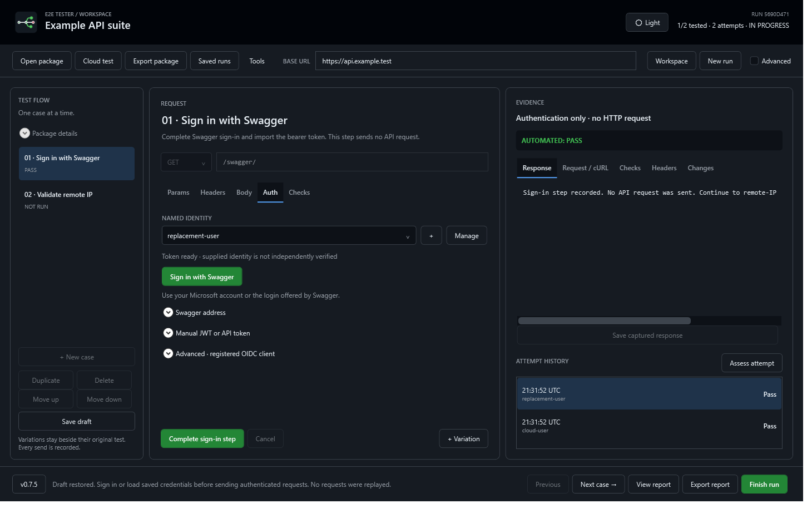Expand Package details
The image size is (812, 523).
pyautogui.click(x=48, y=134)
